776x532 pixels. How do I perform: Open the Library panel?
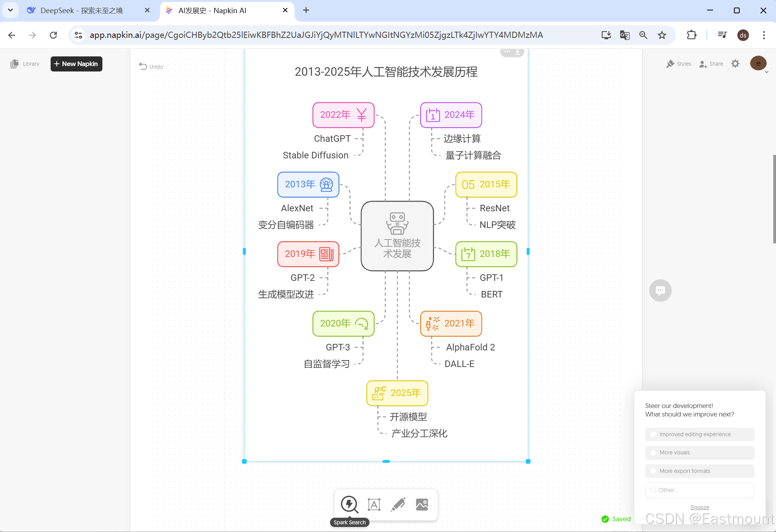coord(25,64)
